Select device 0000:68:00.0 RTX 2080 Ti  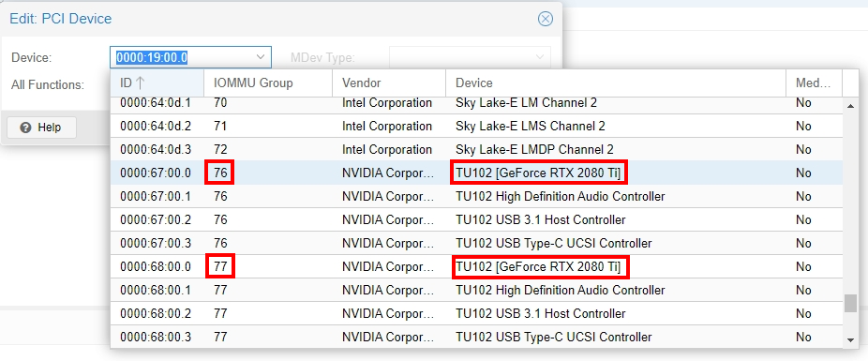(476, 267)
